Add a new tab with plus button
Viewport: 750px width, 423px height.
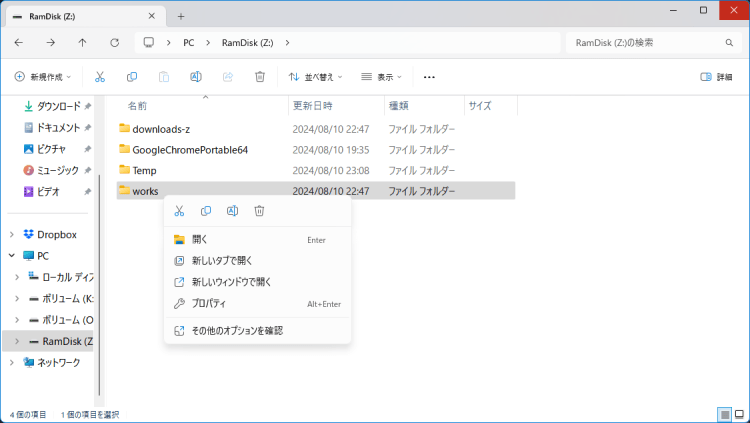[x=181, y=16]
